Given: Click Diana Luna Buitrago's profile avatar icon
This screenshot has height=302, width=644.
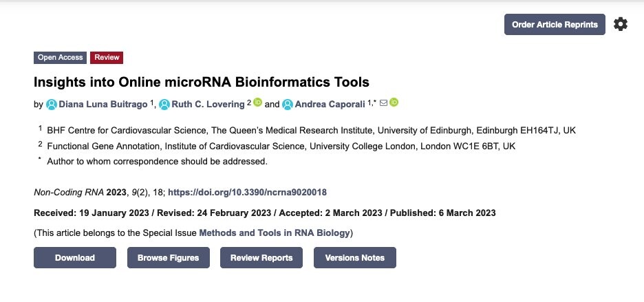Looking at the screenshot, I should coord(52,105).
